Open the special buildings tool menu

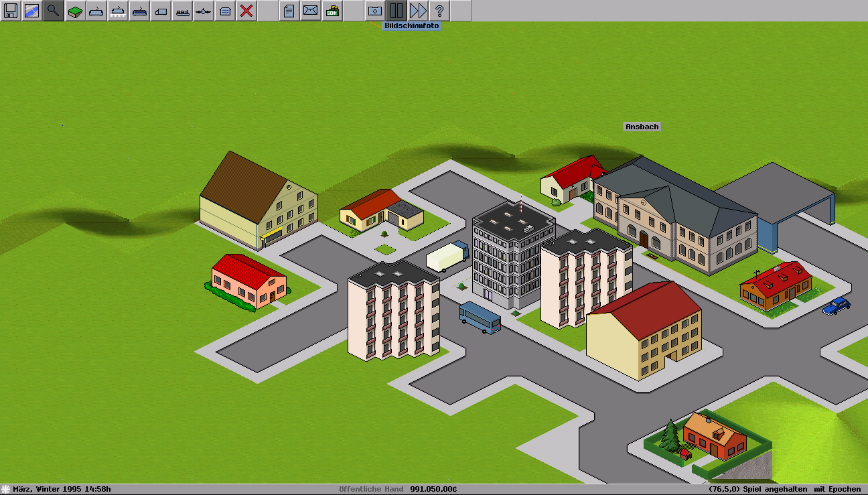coord(225,11)
